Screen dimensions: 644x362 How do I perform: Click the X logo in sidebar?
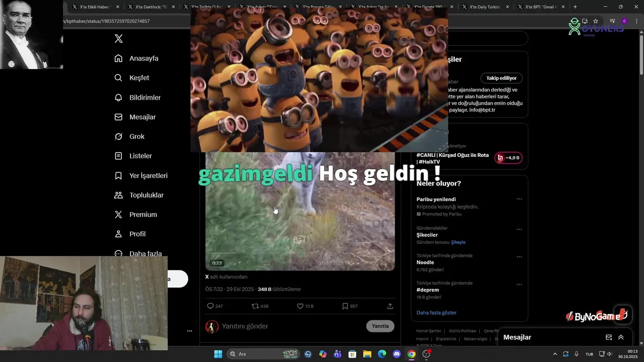(x=119, y=39)
